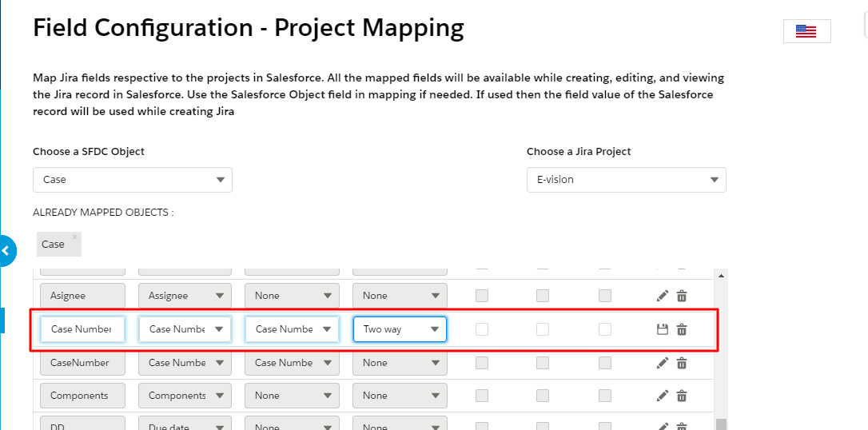Click the CaseNumber name field
868x430 pixels.
pos(82,363)
